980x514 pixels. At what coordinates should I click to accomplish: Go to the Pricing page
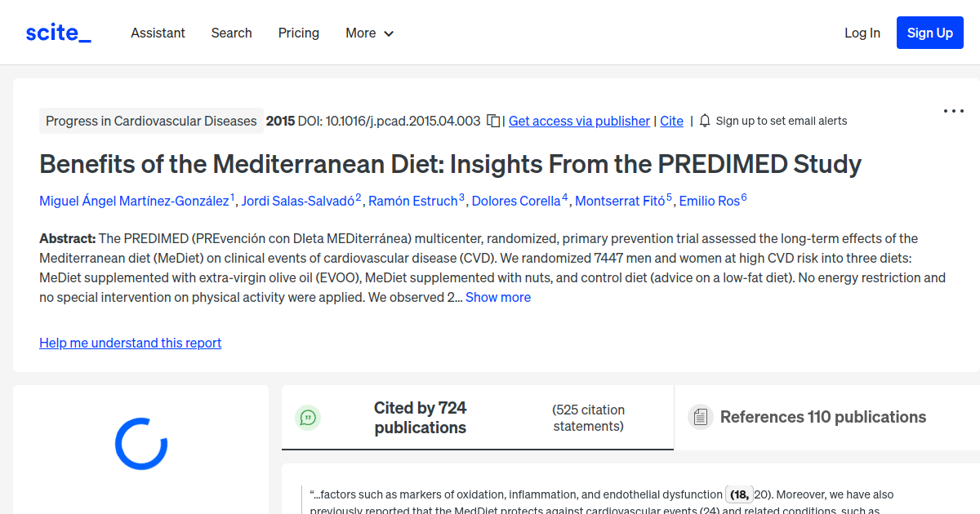click(298, 33)
